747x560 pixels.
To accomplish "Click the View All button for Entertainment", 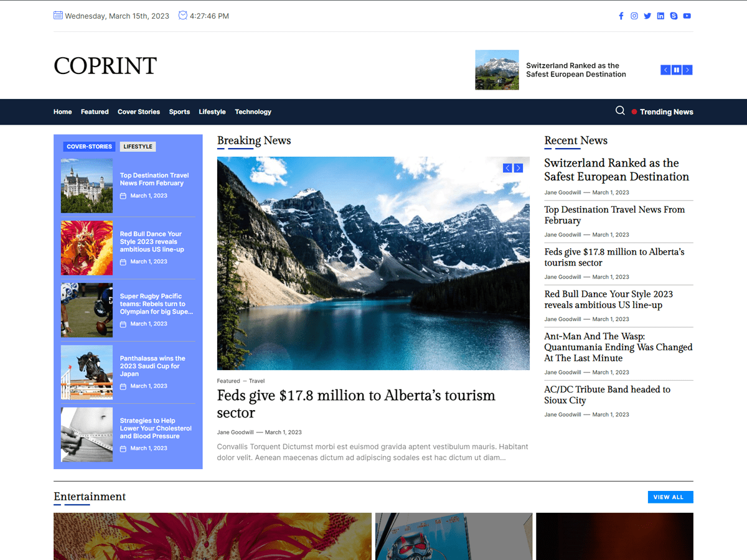I will 670,497.
